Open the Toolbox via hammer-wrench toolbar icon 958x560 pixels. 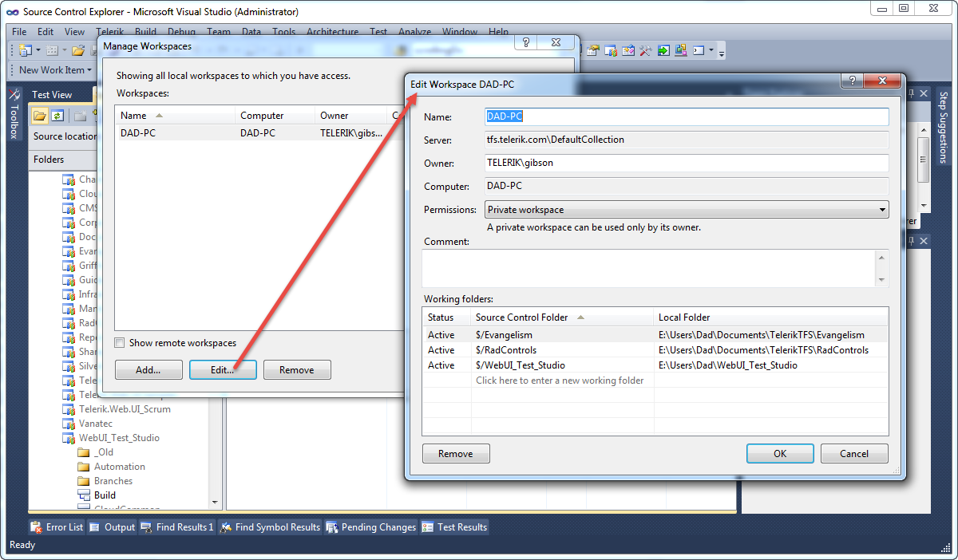[646, 50]
